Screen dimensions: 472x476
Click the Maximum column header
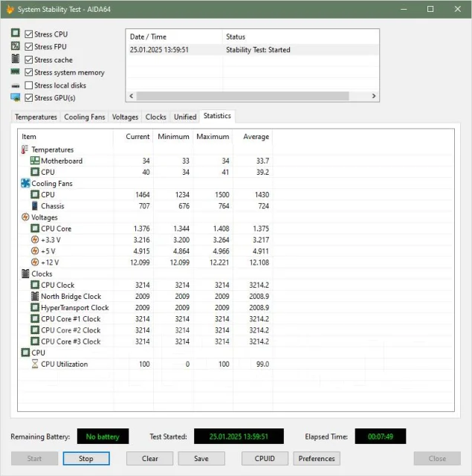pos(213,137)
